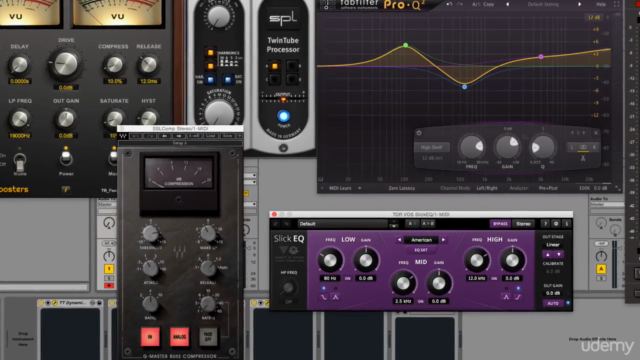
Task: Toggle Pro-Q 2 full screen mode
Action: coord(617,4)
